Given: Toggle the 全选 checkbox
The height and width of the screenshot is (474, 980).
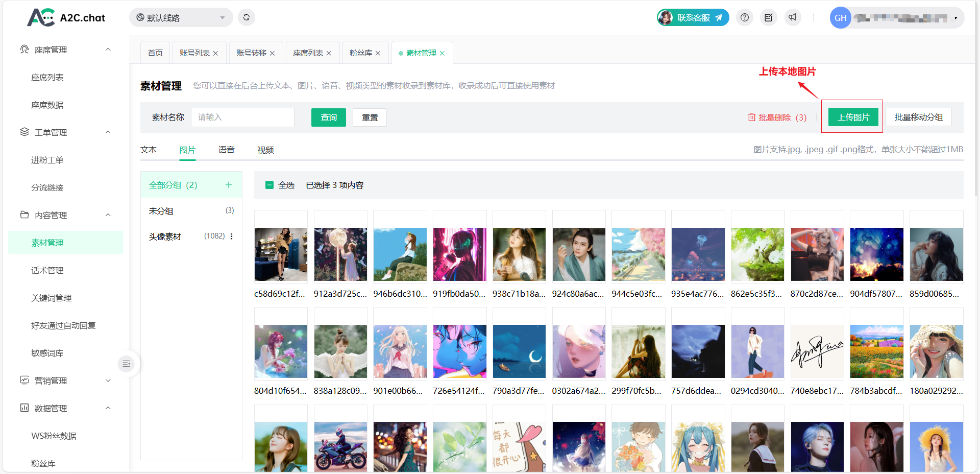Looking at the screenshot, I should [x=269, y=185].
